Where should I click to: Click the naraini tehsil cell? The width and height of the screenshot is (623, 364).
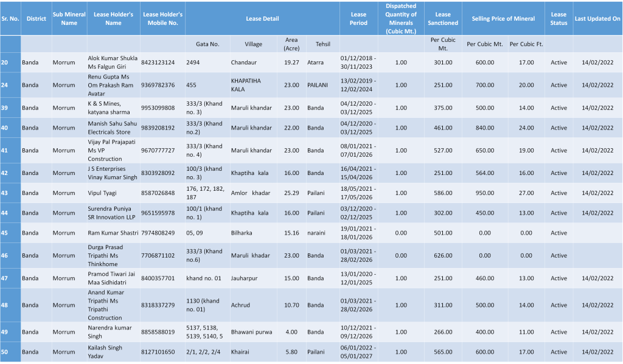[x=316, y=233]
